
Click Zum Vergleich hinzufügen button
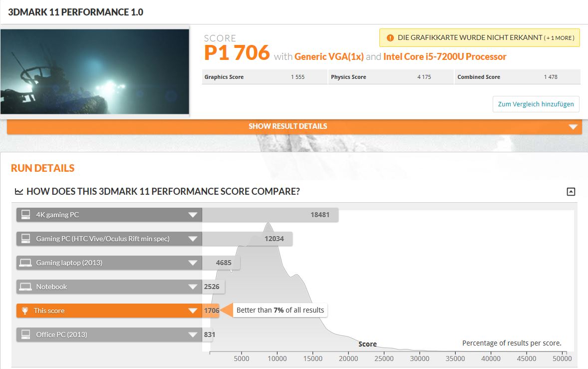536,104
